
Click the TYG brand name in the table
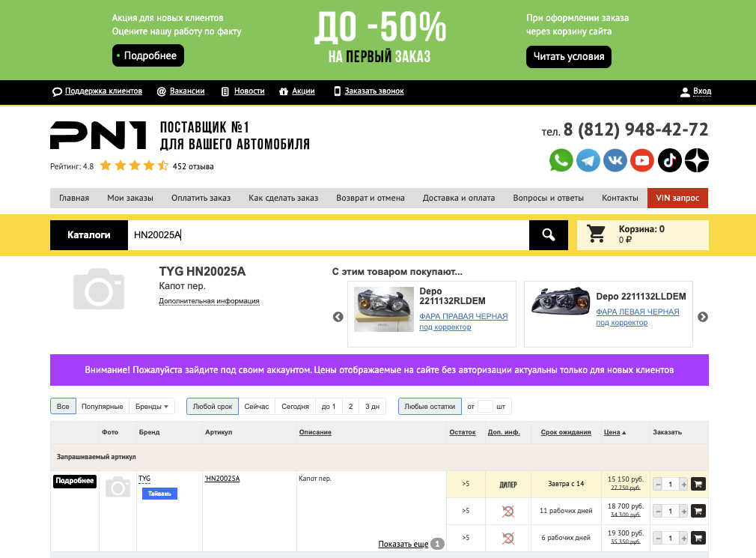144,479
